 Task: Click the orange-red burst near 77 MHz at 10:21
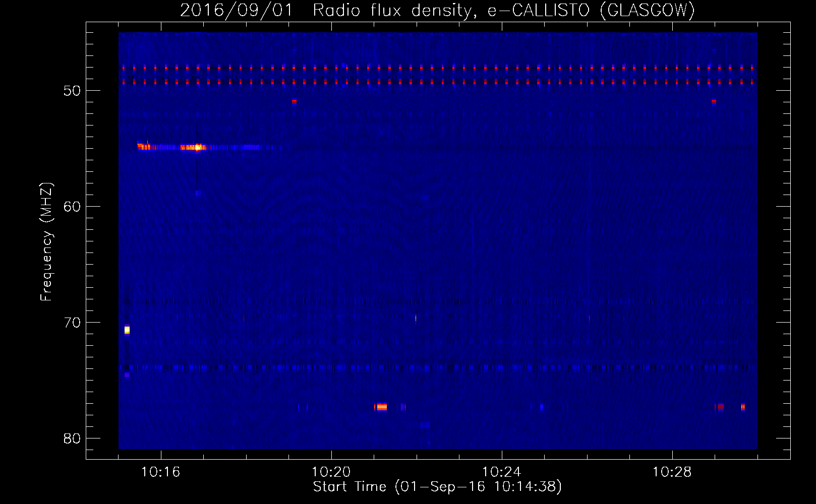click(x=381, y=407)
